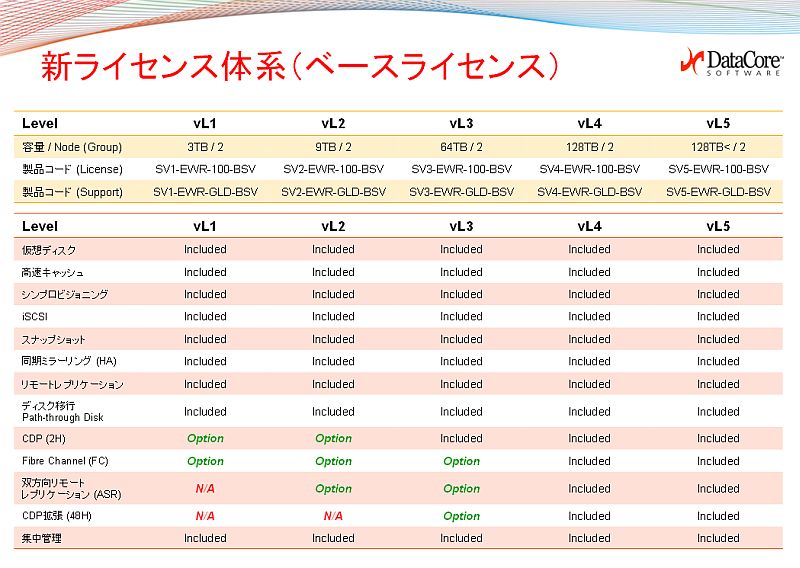Click Option for CDP (2H) under vL1
Image resolution: width=800 pixels, height=568 pixels.
click(x=205, y=439)
